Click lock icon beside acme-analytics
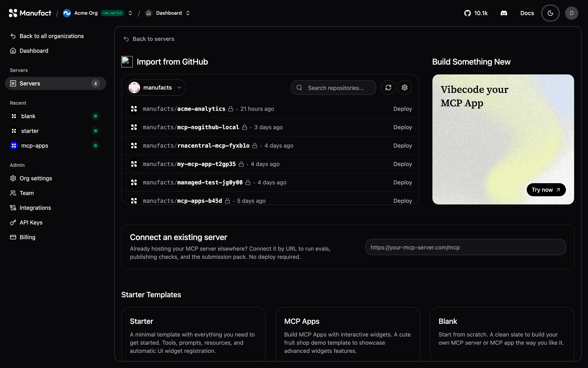 point(231,109)
